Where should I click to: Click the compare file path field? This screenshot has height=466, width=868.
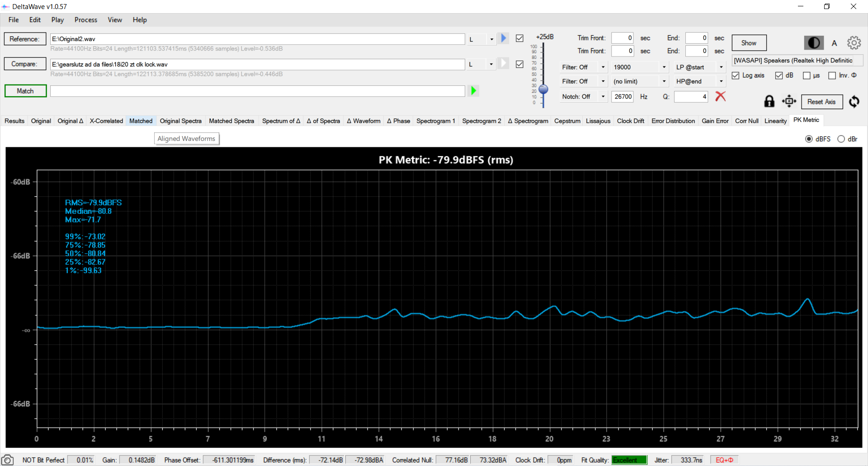click(x=257, y=64)
